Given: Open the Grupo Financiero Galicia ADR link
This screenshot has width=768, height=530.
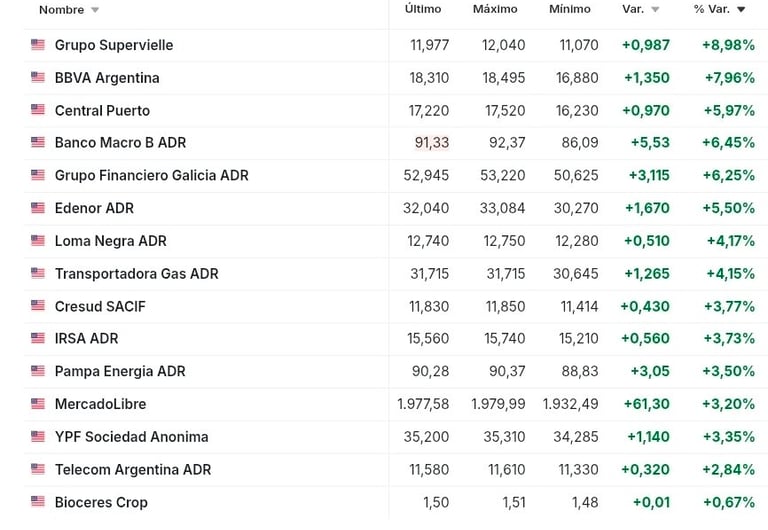Looking at the screenshot, I should point(152,175).
